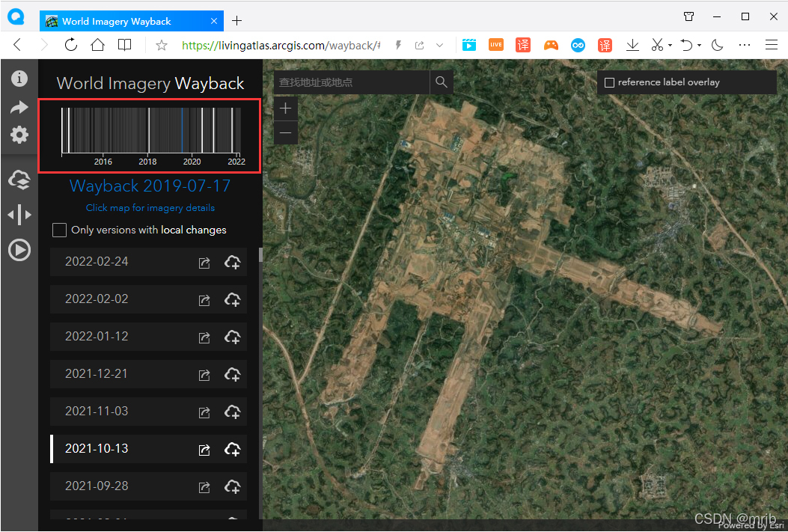Open the info about panel icon
Viewport: 788px width, 532px height.
click(x=19, y=79)
